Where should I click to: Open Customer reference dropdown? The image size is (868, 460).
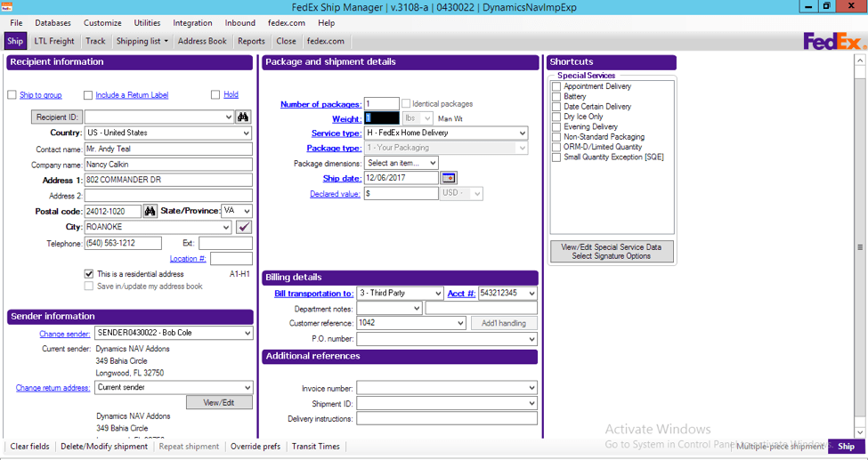pyautogui.click(x=460, y=323)
